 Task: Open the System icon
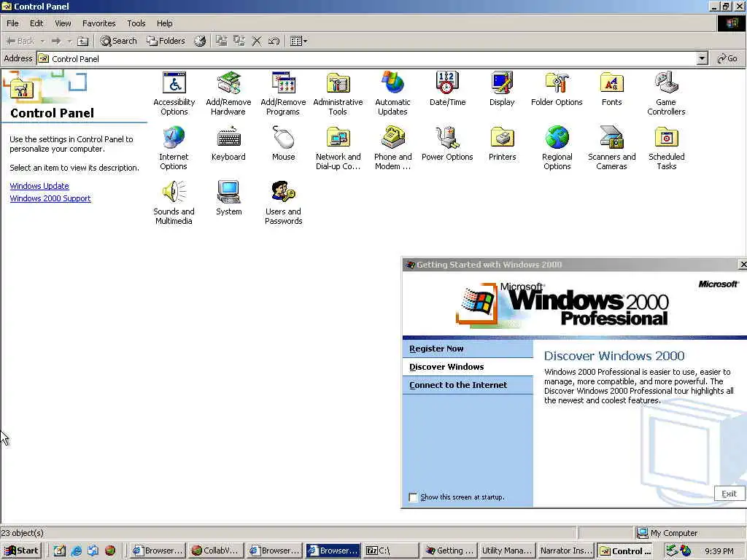(x=228, y=198)
